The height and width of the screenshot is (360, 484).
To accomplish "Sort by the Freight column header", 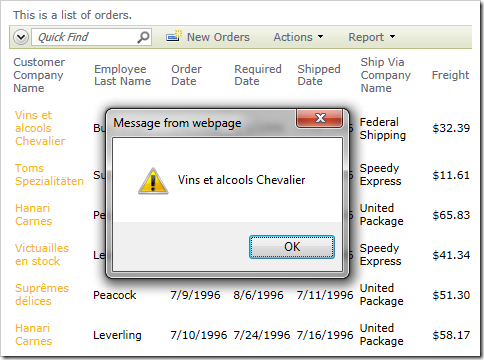I will coord(450,75).
